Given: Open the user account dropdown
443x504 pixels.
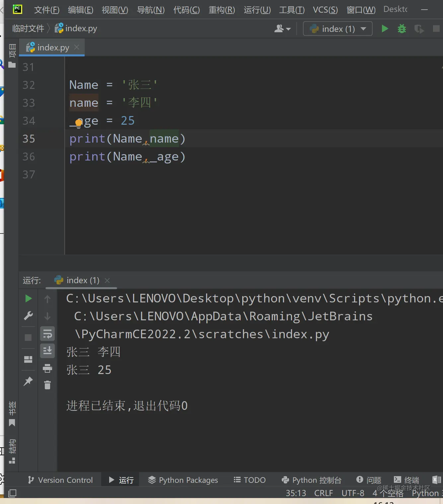Looking at the screenshot, I should pos(282,29).
